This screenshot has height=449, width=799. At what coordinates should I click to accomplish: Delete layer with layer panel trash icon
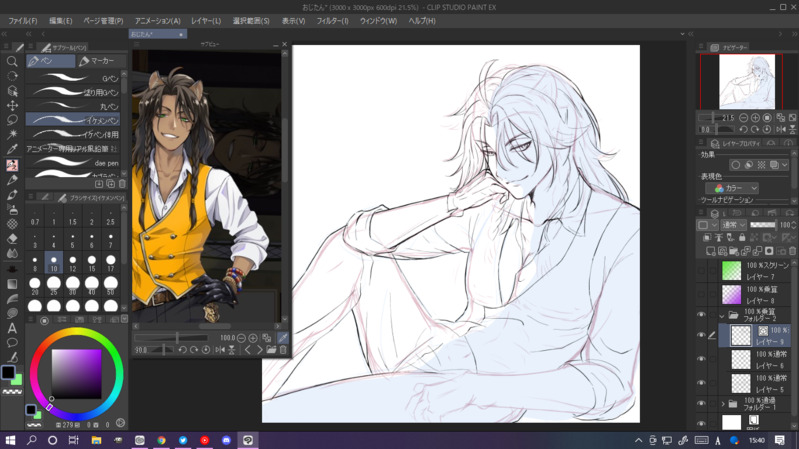(792, 251)
